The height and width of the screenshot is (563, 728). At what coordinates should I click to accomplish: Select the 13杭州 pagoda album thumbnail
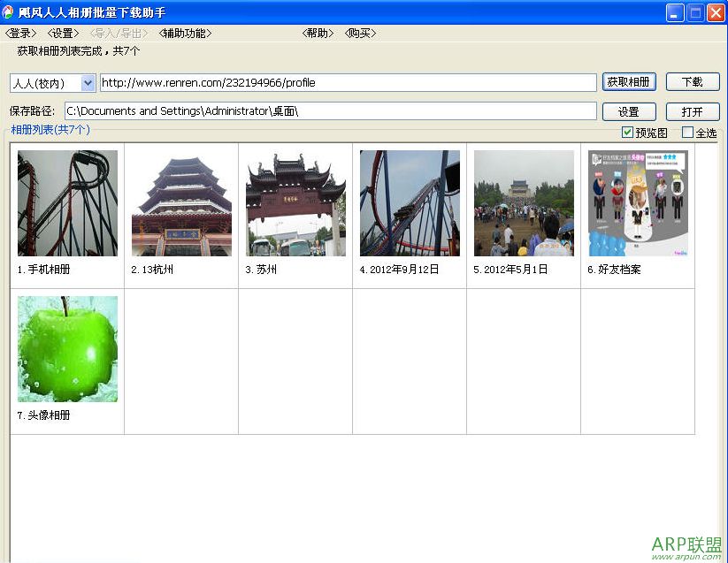coord(181,203)
